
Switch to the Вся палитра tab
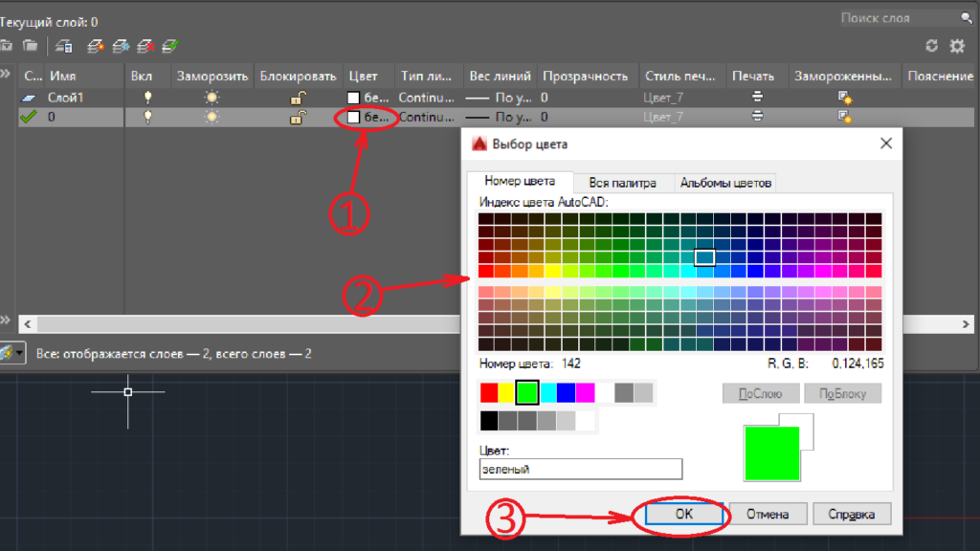pos(622,183)
